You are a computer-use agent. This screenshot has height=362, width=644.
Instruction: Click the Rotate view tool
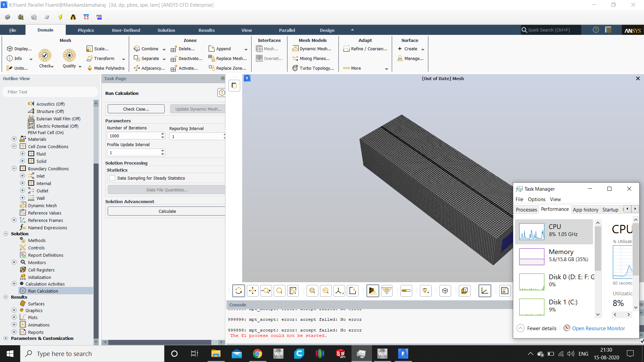pyautogui.click(x=238, y=291)
